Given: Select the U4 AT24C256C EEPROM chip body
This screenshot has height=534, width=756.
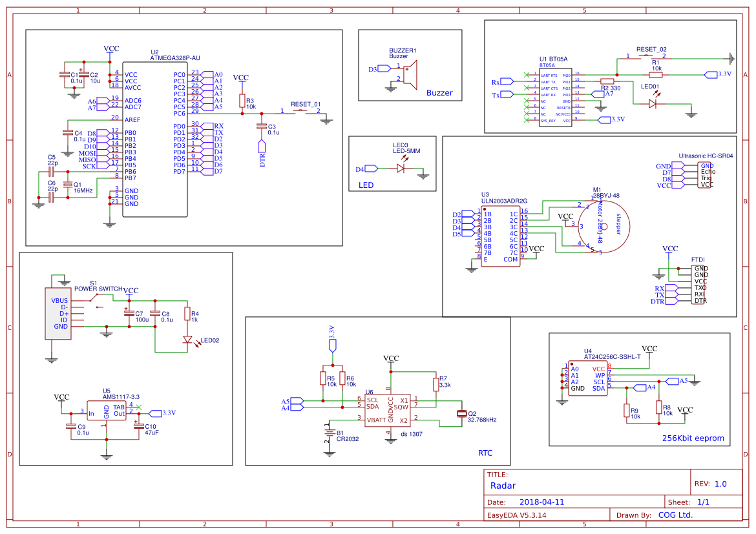Looking at the screenshot, I should click(587, 378).
